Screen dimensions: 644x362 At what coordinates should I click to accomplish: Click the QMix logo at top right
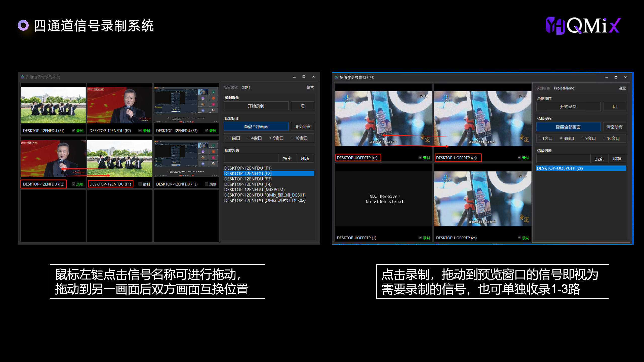coord(583,26)
